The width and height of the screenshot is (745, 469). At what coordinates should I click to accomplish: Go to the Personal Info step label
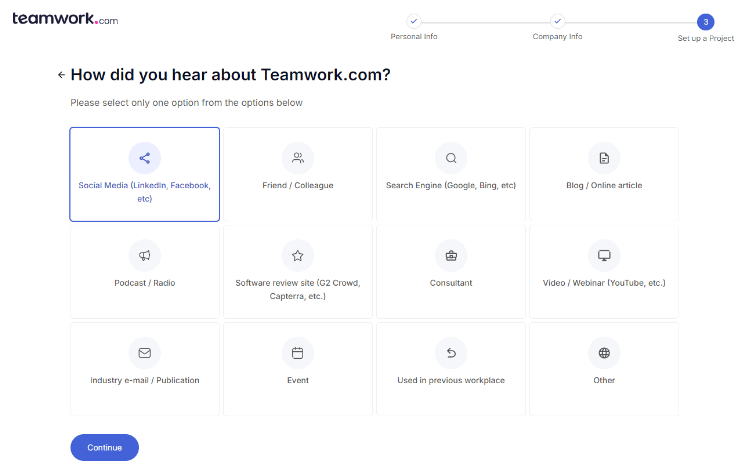(x=414, y=37)
